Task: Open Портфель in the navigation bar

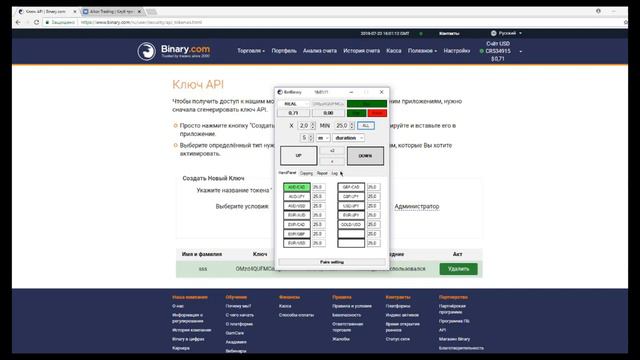Action: pos(284,51)
